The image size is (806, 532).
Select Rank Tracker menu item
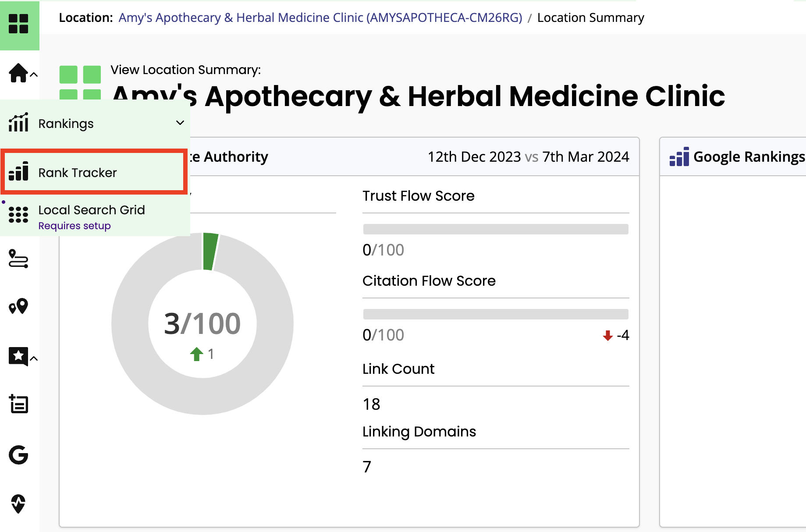94,172
